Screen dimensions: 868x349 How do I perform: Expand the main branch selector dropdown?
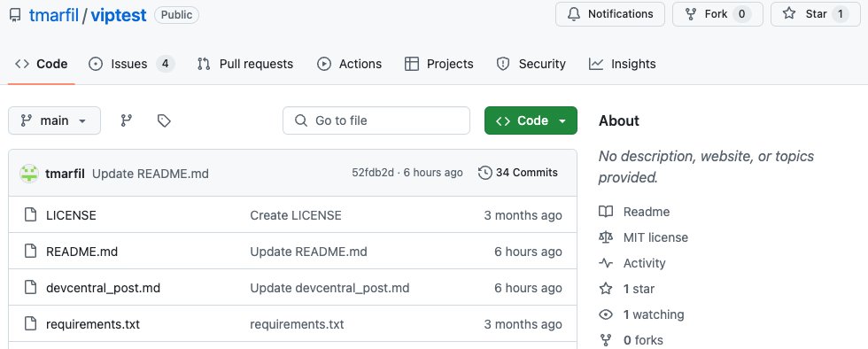tap(54, 120)
